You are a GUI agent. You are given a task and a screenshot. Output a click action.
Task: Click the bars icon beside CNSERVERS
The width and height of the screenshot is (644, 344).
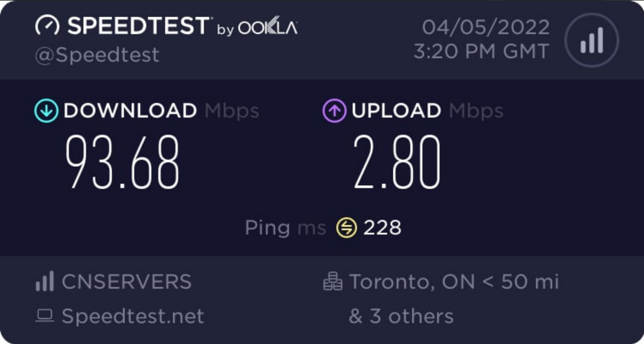(x=45, y=282)
